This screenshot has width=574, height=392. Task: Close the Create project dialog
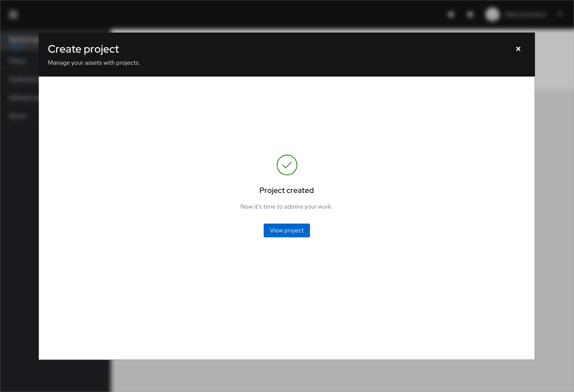[x=518, y=49]
